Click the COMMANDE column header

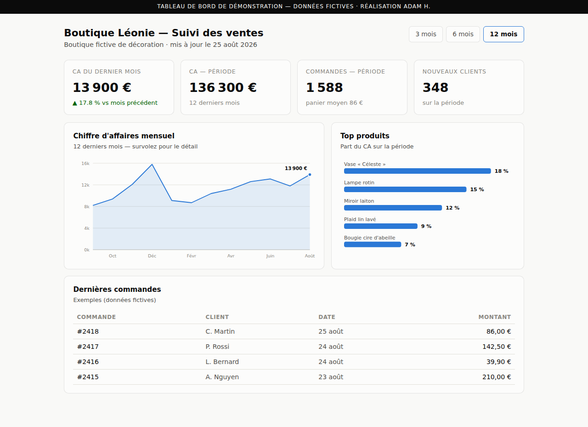click(x=96, y=317)
